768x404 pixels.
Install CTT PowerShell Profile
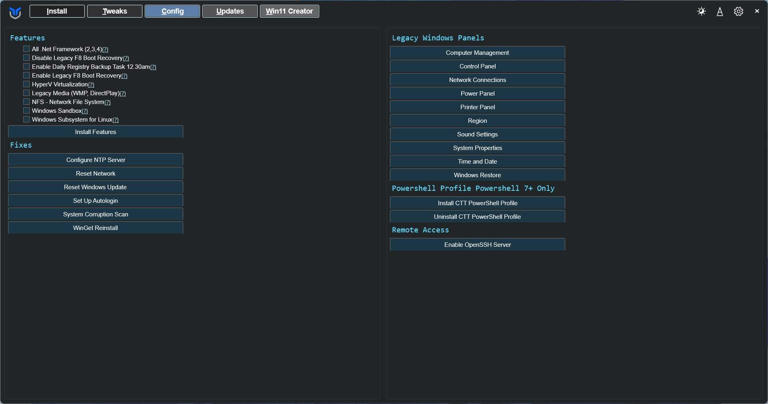[x=477, y=203]
